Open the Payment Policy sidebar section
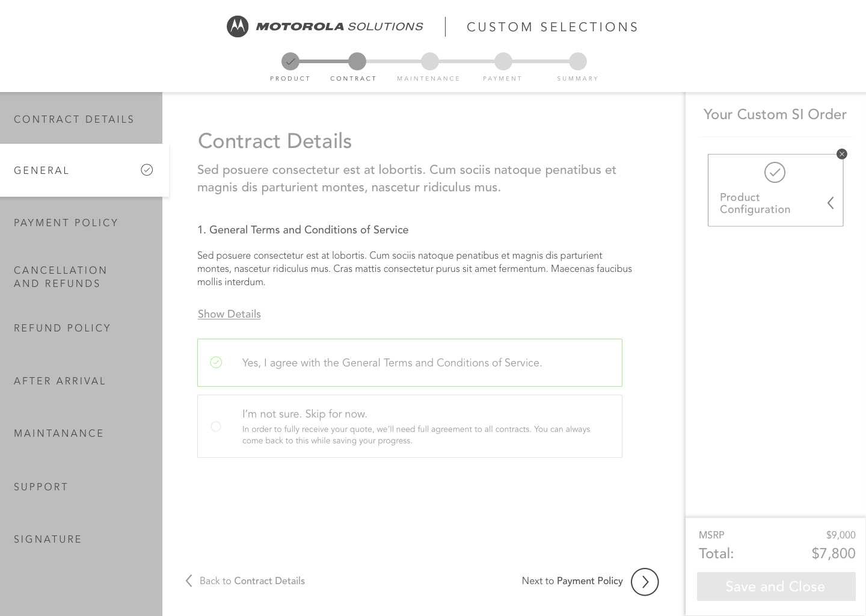Screen dimensions: 866x616 66,223
